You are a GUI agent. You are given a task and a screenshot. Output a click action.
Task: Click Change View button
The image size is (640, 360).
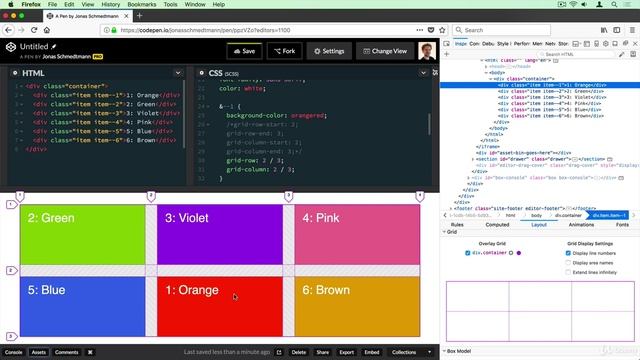coord(385,51)
